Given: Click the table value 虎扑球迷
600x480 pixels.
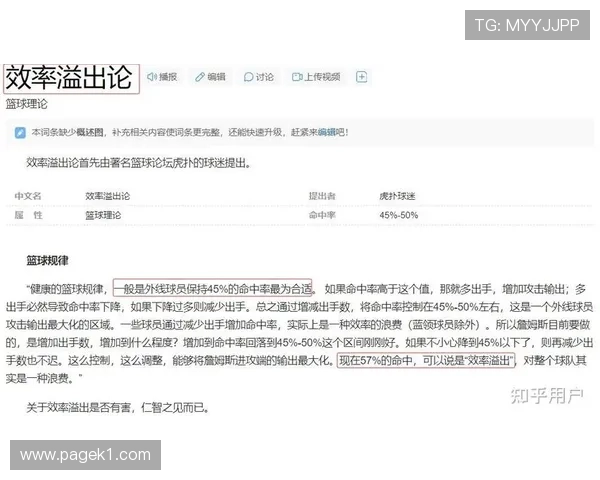Looking at the screenshot, I should point(397,196).
